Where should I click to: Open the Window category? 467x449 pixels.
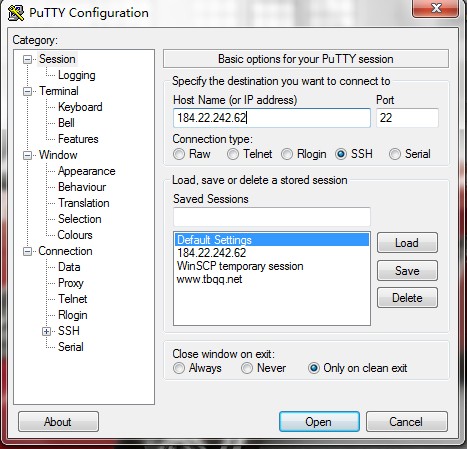58,155
